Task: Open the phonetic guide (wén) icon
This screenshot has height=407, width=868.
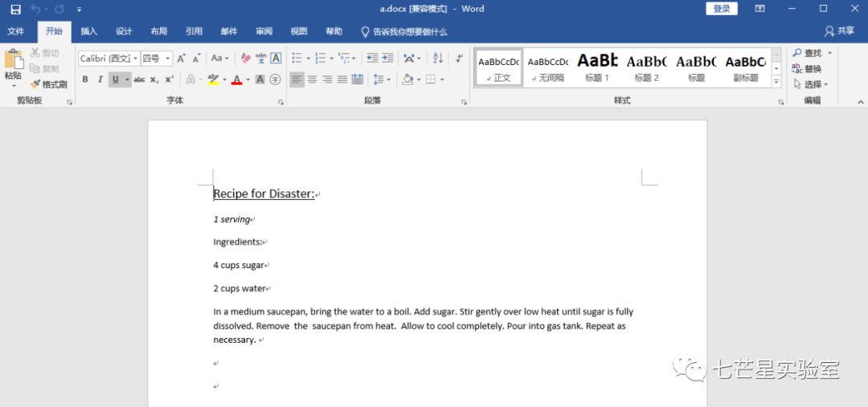Action: [260, 58]
